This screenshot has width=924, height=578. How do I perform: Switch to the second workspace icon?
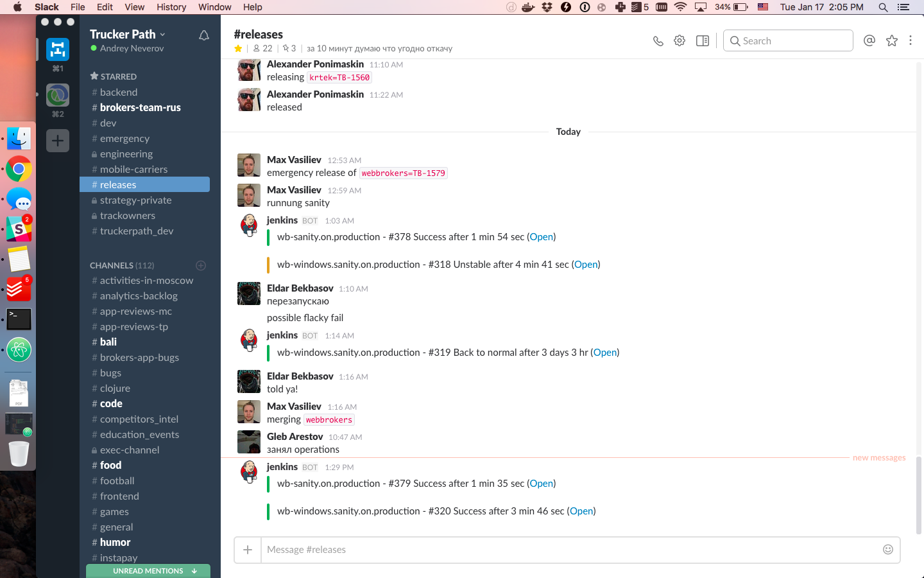click(x=58, y=95)
